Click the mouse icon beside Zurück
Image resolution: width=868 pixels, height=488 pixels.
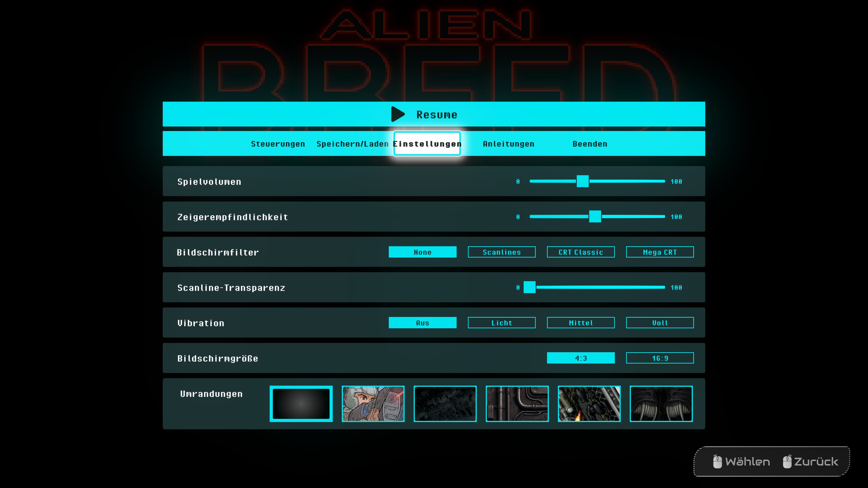(x=787, y=461)
